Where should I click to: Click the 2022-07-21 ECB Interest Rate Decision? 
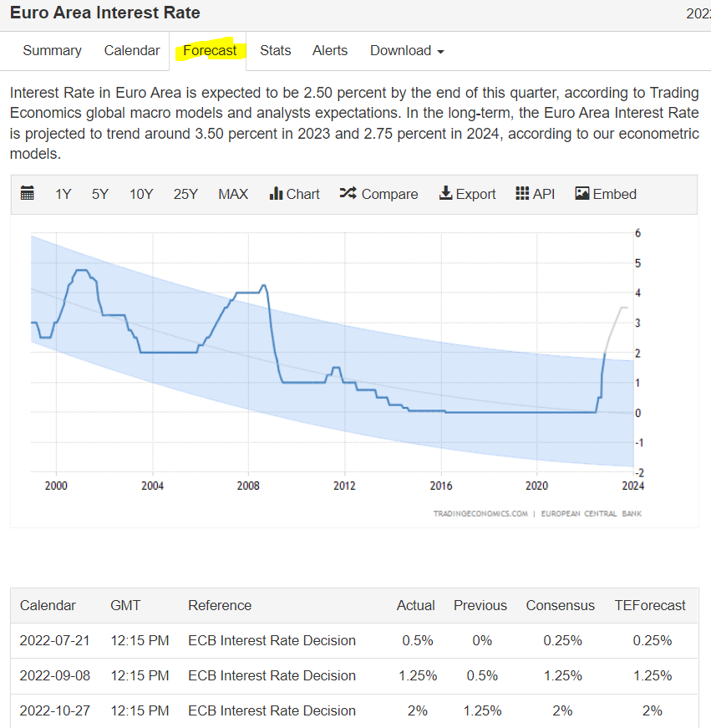tap(272, 640)
